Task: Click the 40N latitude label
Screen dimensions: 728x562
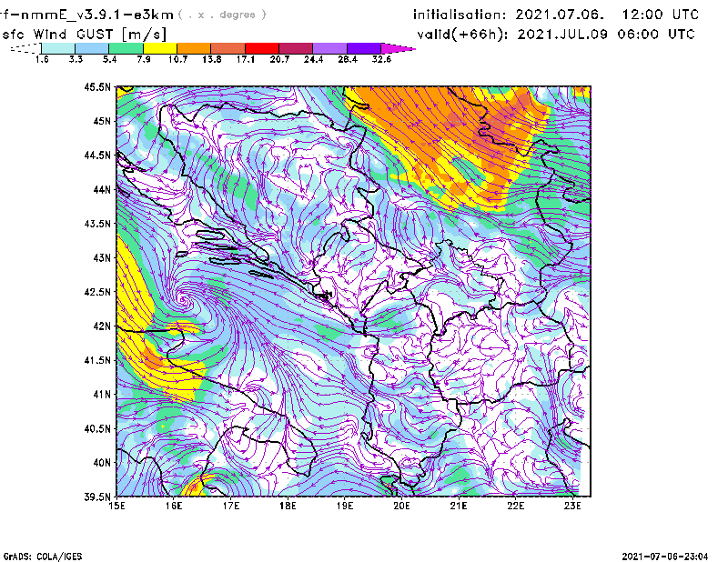Action: pos(102,463)
